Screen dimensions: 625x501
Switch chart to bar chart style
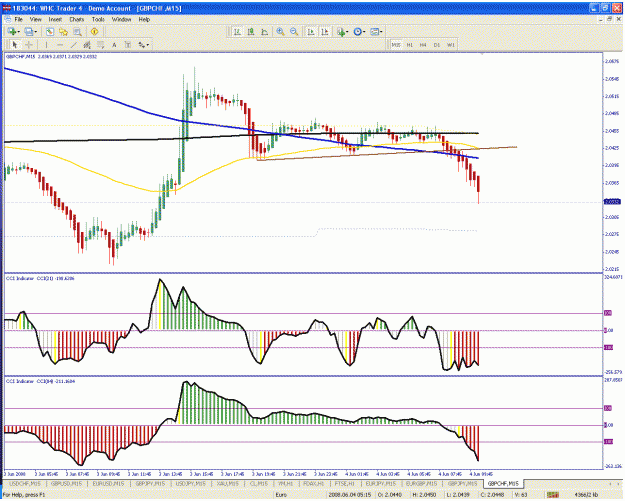237,31
